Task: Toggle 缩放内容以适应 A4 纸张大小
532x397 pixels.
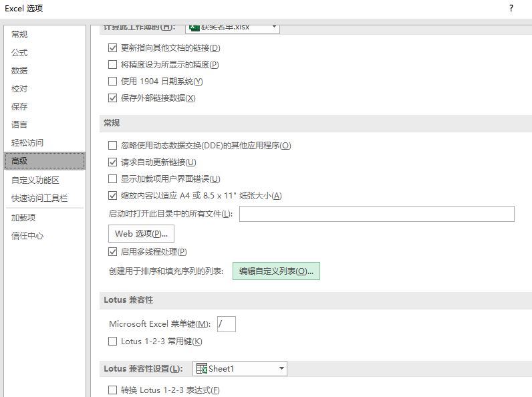Action: tap(112, 195)
